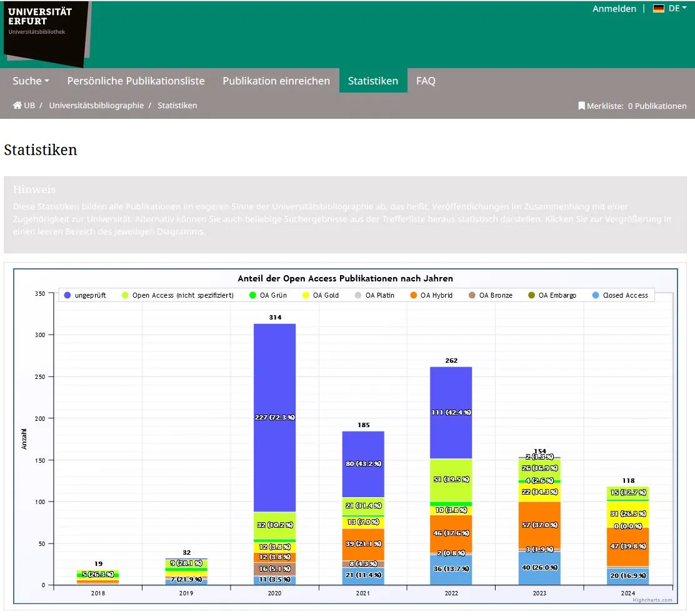Open the Statistiken tab
The height and width of the screenshot is (616, 695).
click(373, 81)
